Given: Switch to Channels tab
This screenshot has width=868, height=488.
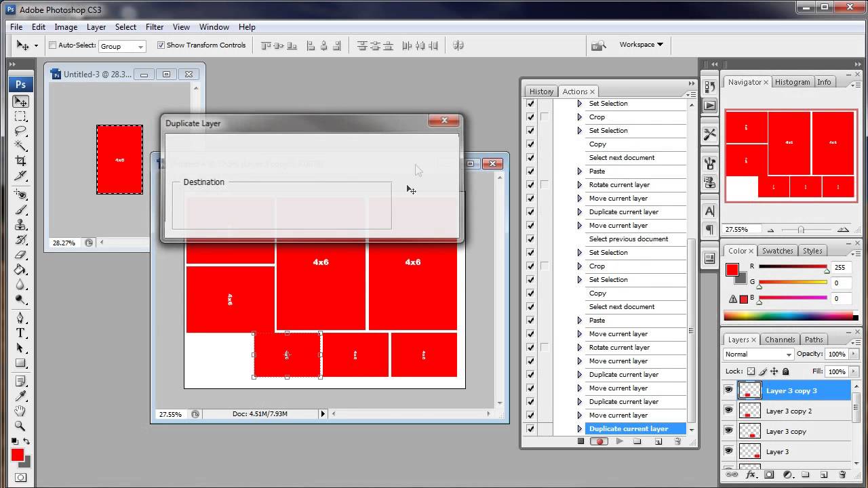Looking at the screenshot, I should [780, 340].
